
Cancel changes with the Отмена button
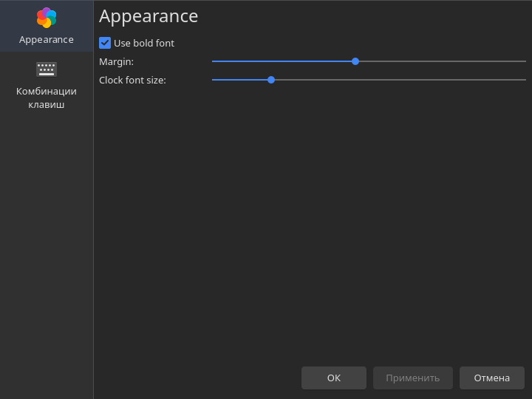492,378
